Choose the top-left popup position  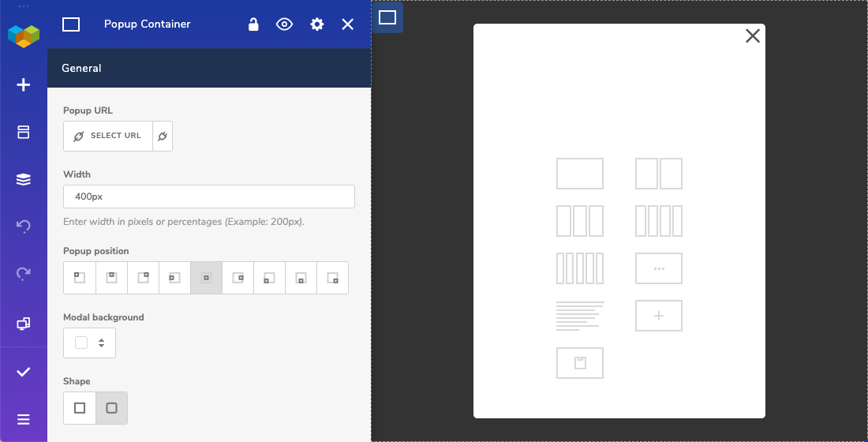tap(80, 278)
